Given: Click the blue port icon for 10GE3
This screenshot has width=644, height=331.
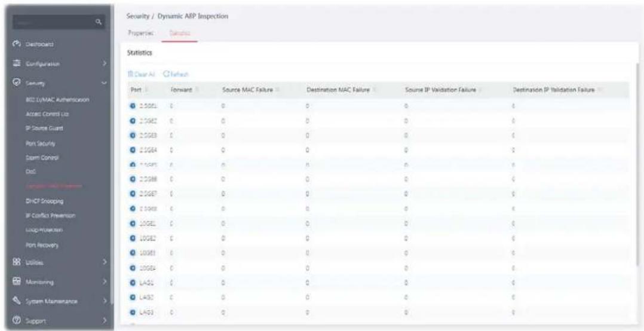Looking at the screenshot, I should point(132,253).
